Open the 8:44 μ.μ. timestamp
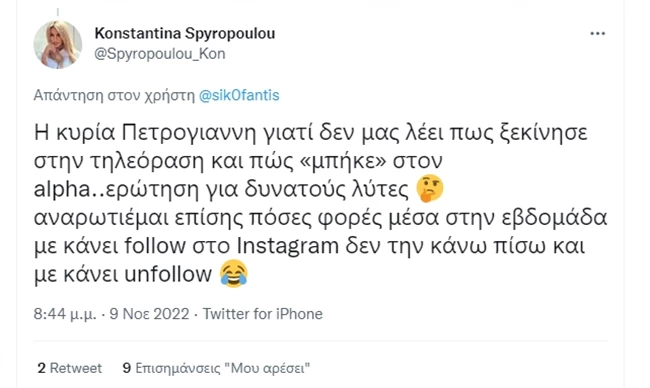The image size is (650, 388). tap(65, 314)
